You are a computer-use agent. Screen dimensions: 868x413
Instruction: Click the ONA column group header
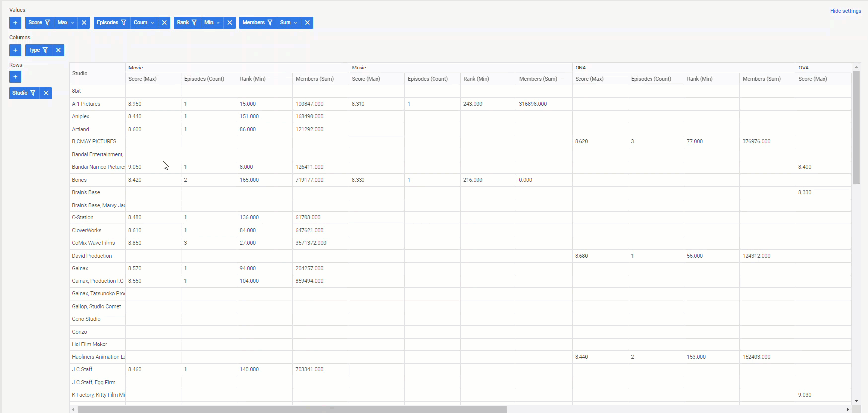pos(684,68)
